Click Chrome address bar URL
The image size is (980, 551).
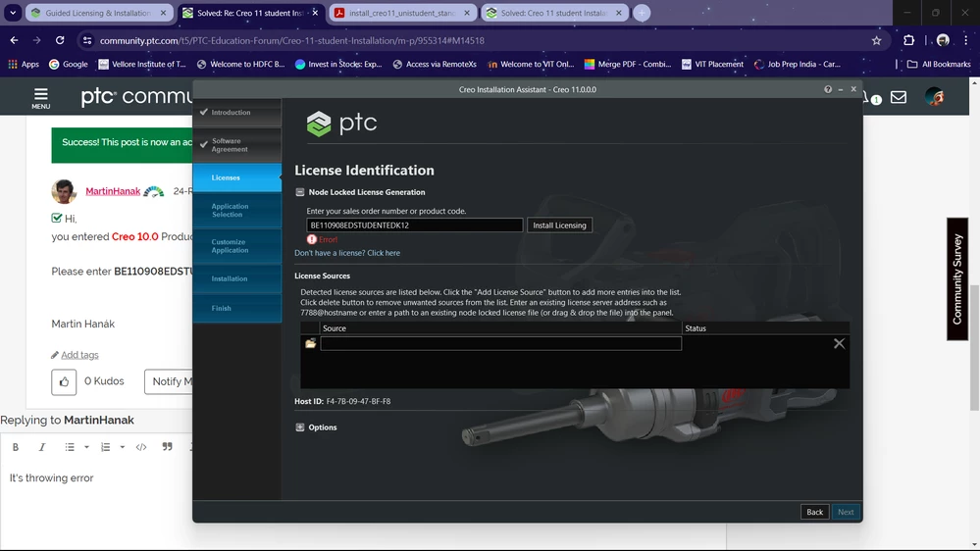point(292,40)
